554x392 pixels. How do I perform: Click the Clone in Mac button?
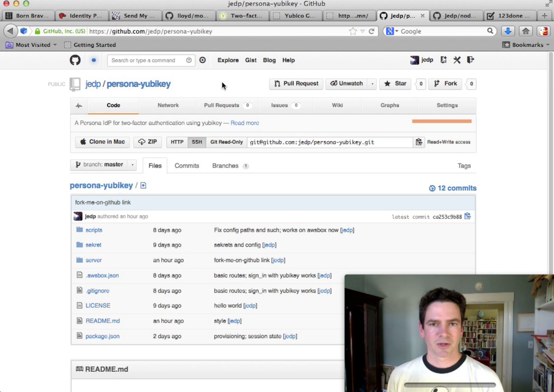pyautogui.click(x=102, y=142)
